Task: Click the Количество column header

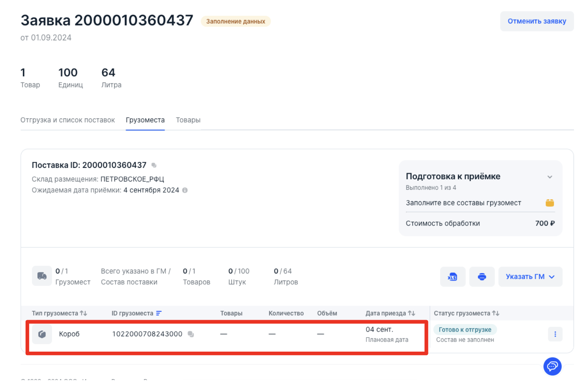Action: click(x=286, y=313)
